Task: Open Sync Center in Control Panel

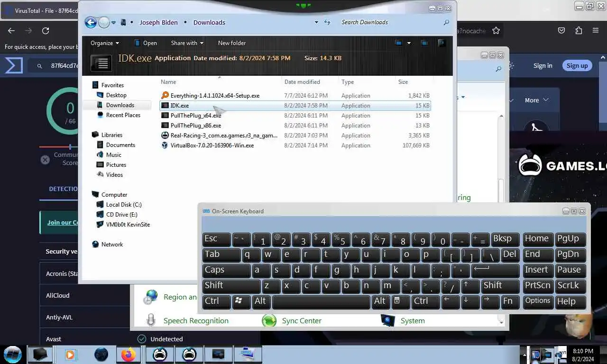Action: [x=302, y=321]
